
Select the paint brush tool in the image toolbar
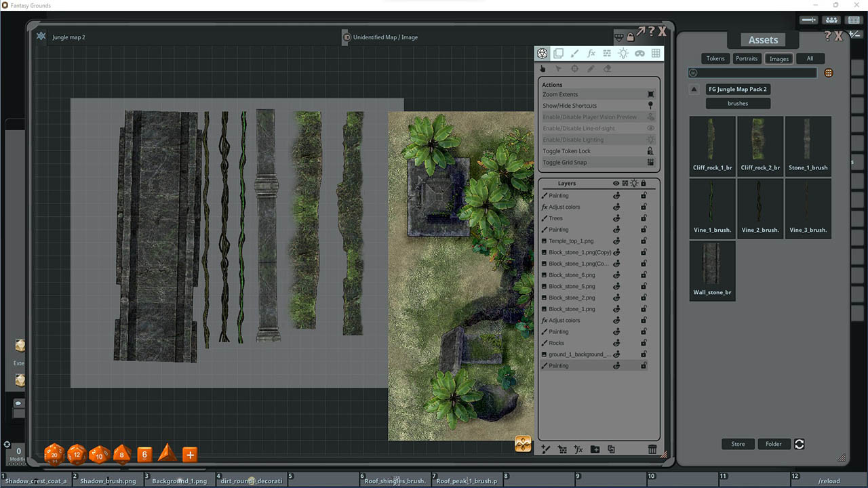pyautogui.click(x=574, y=53)
